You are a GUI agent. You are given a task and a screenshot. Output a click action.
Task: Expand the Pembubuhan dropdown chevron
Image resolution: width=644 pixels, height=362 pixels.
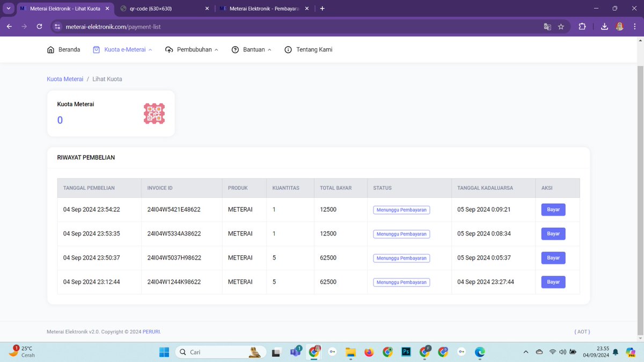[216, 50]
